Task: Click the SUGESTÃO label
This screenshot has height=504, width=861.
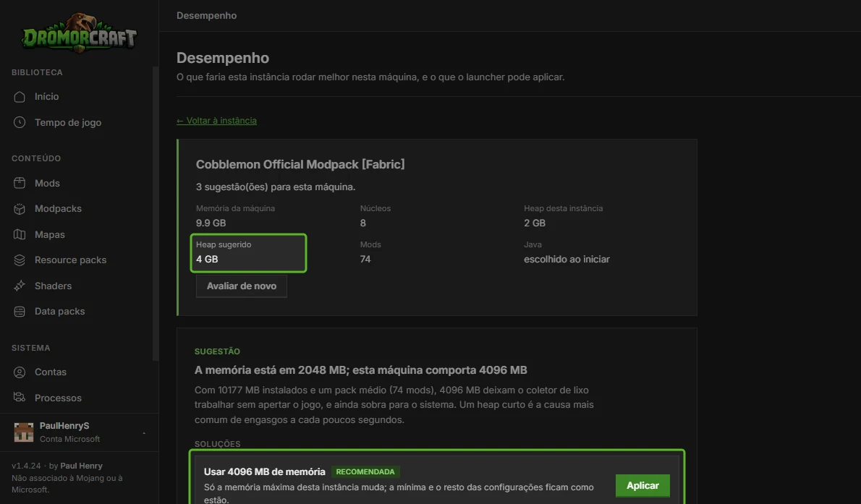Action: tap(217, 351)
